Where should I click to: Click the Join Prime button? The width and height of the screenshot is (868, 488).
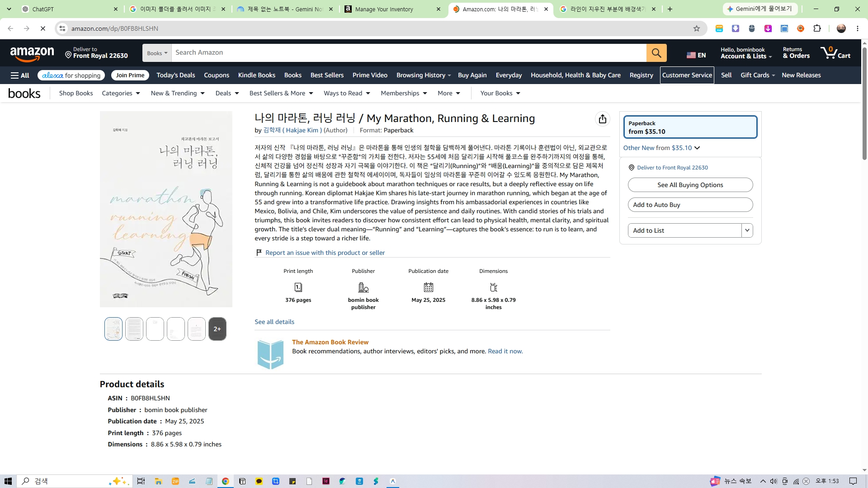[130, 75]
